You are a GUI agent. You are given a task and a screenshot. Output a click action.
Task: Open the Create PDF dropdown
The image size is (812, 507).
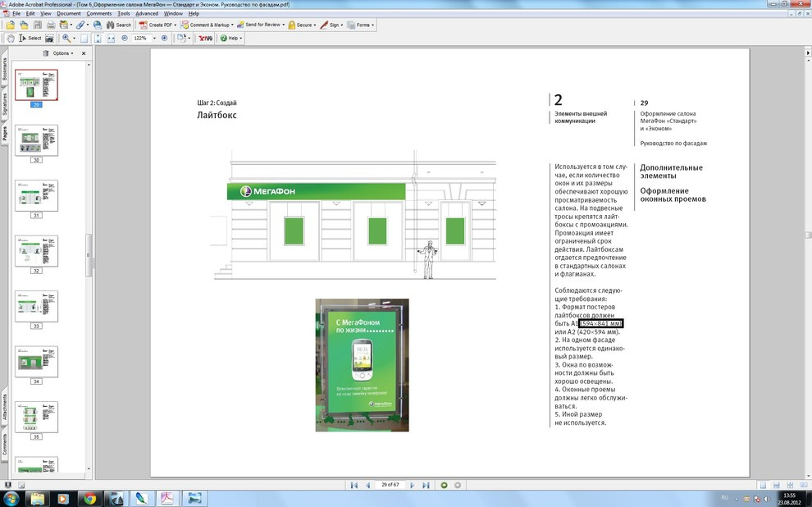(158, 25)
